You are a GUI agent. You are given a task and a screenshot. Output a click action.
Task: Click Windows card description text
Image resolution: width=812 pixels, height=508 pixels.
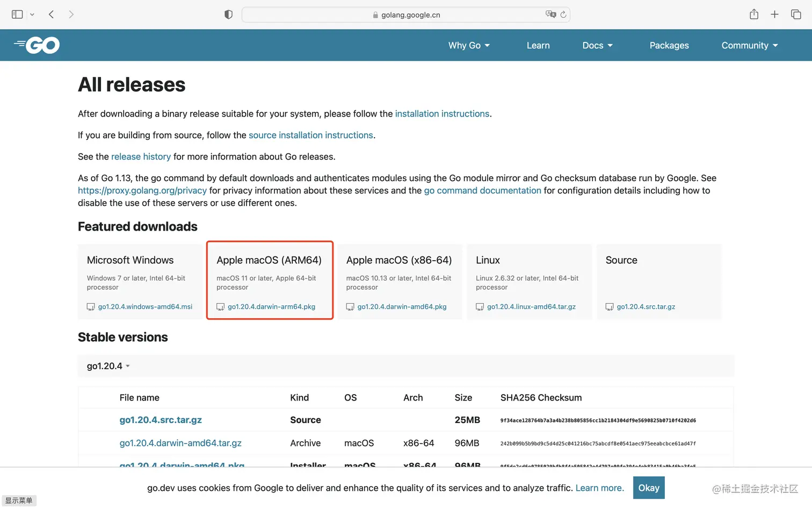pos(136,283)
